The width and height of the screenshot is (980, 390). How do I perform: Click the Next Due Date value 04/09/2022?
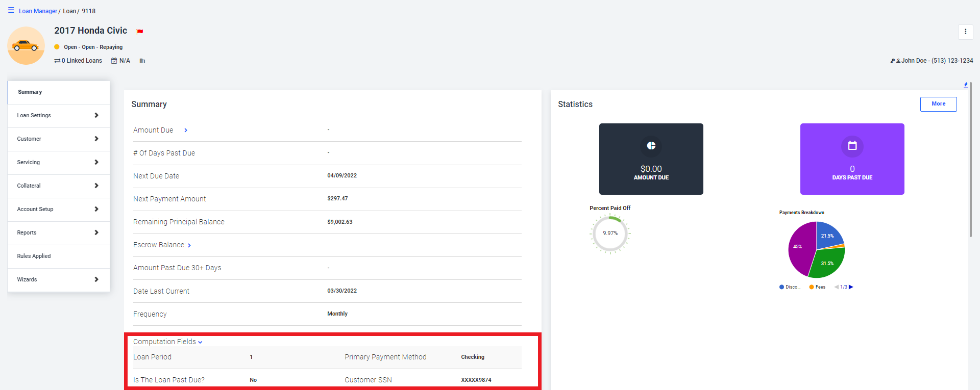[x=342, y=176]
